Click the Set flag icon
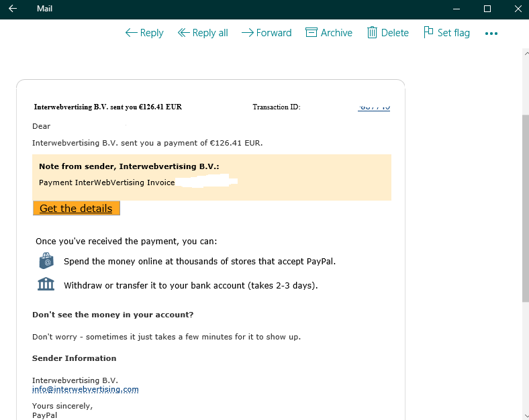Image resolution: width=529 pixels, height=420 pixels. coord(428,32)
